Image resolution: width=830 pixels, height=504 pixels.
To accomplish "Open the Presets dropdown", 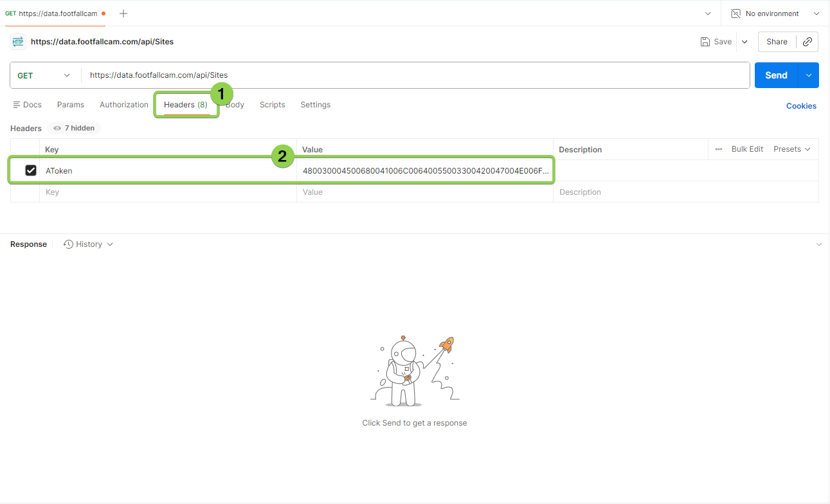I will coord(791,149).
